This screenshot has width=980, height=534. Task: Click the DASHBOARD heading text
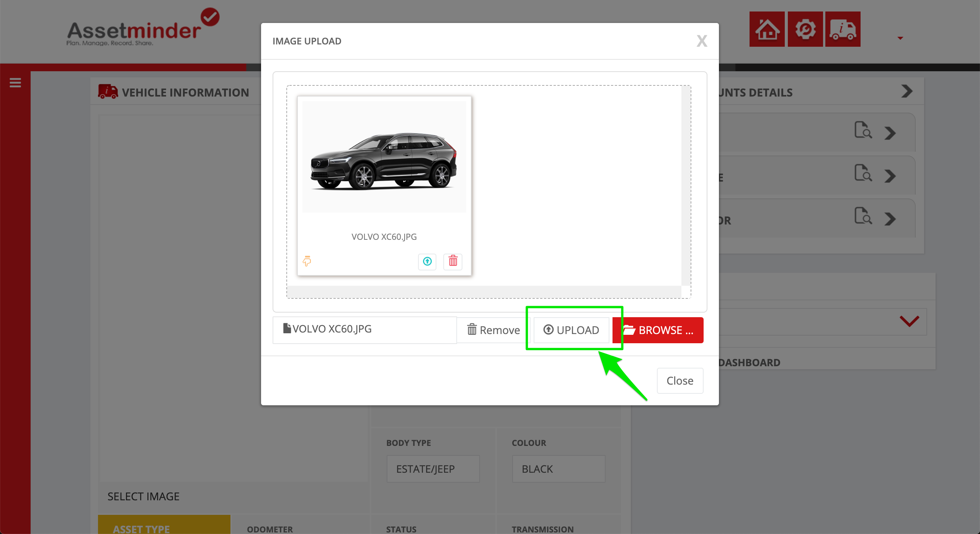749,362
